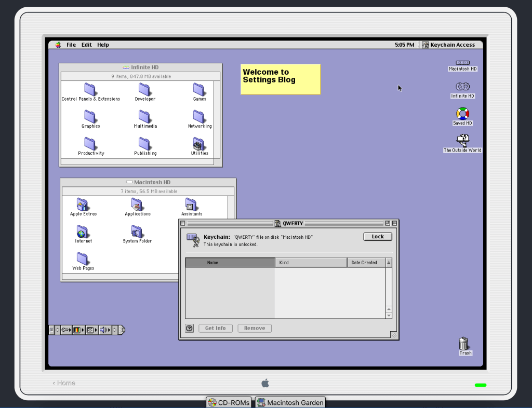Screen dimensions: 532x408
Task: Open the Control Panels & Extensions folder
Action: pos(90,90)
